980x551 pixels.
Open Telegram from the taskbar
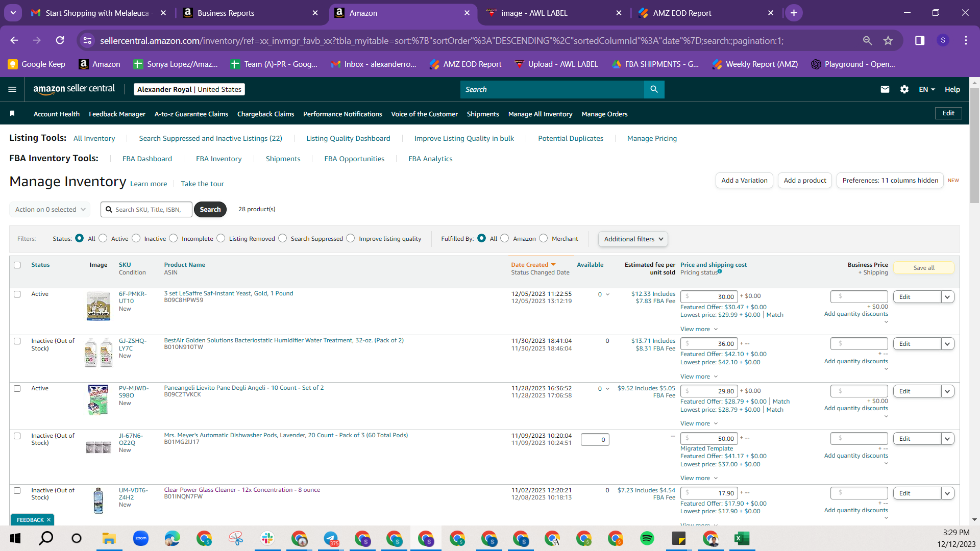[331, 538]
